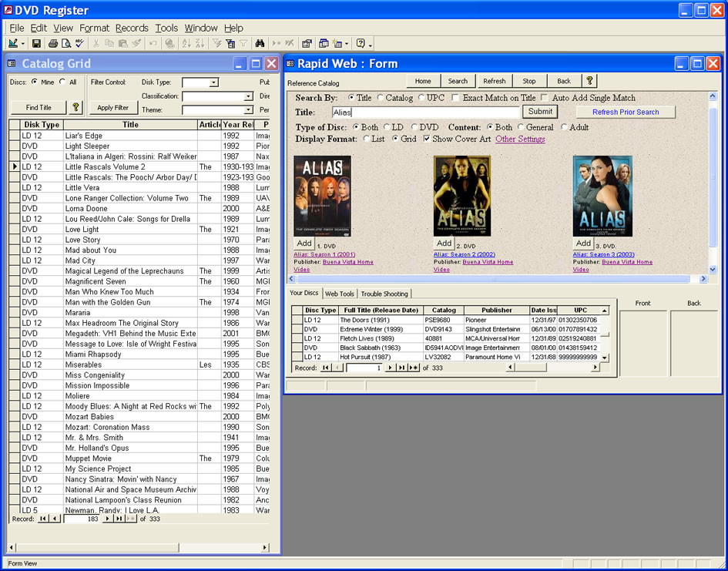Image resolution: width=728 pixels, height=571 pixels.
Task: Click the binoculars Find icon
Action: [x=260, y=44]
